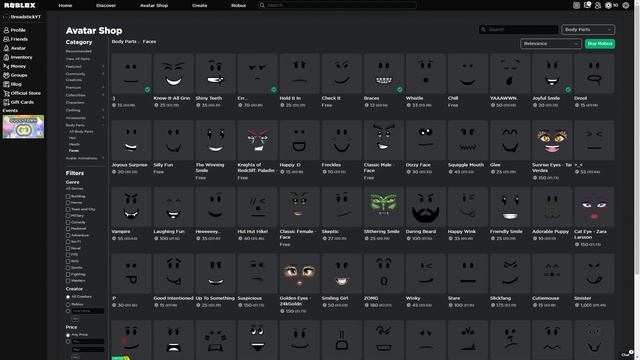Screen dimensions: 640x360
Task: Open the Official Store cart icon
Action: click(x=6, y=93)
